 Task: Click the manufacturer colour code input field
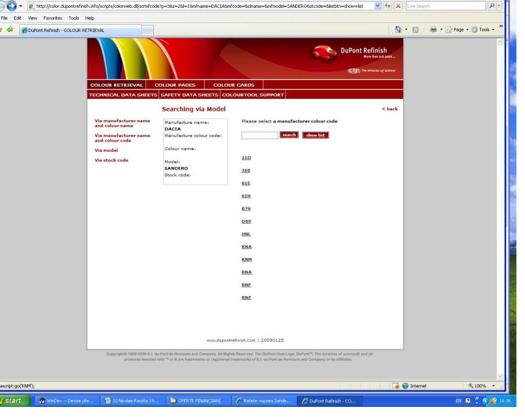coord(259,135)
